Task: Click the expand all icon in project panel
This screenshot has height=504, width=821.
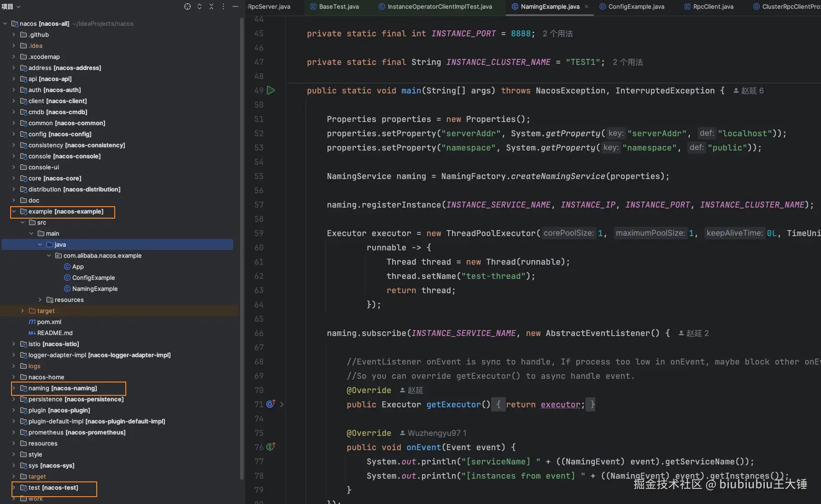Action: [x=199, y=6]
